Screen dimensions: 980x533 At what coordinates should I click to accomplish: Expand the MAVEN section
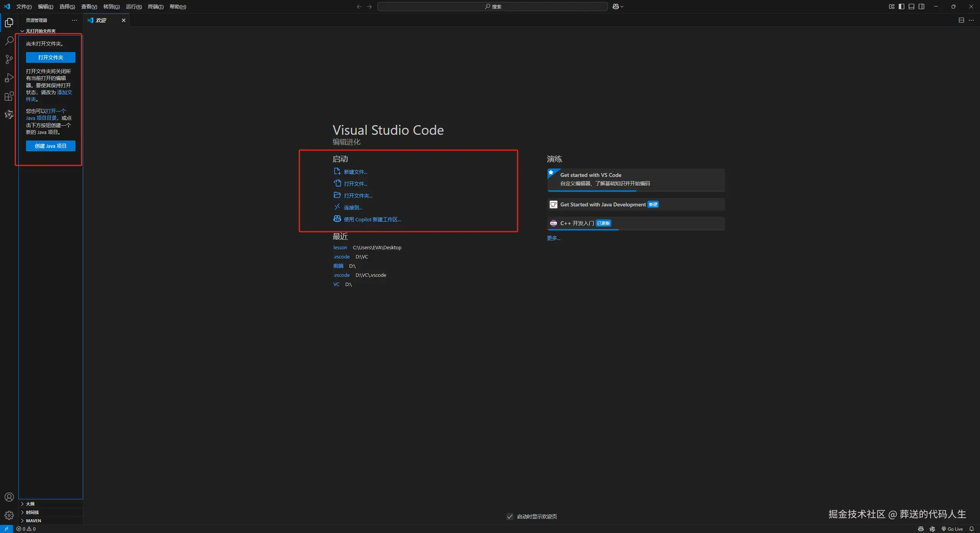(x=33, y=521)
